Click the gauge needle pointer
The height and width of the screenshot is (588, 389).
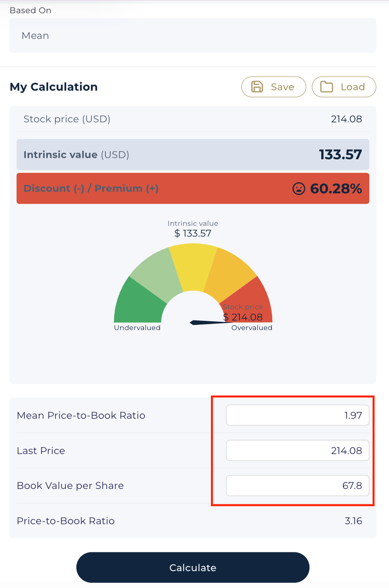point(211,322)
